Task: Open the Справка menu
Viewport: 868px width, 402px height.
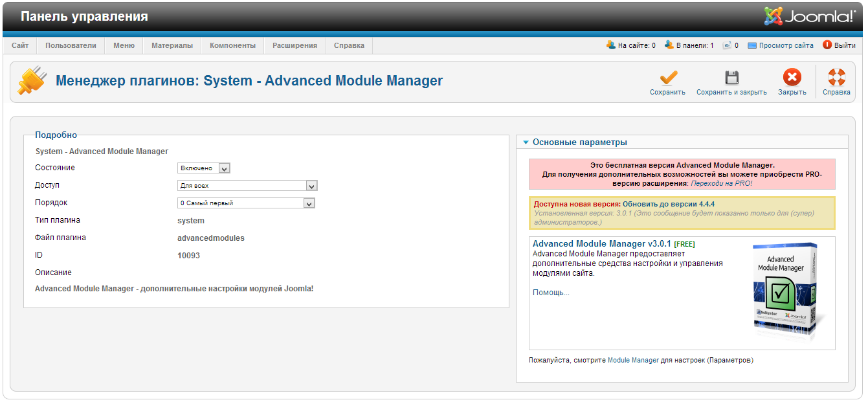Action: (349, 45)
